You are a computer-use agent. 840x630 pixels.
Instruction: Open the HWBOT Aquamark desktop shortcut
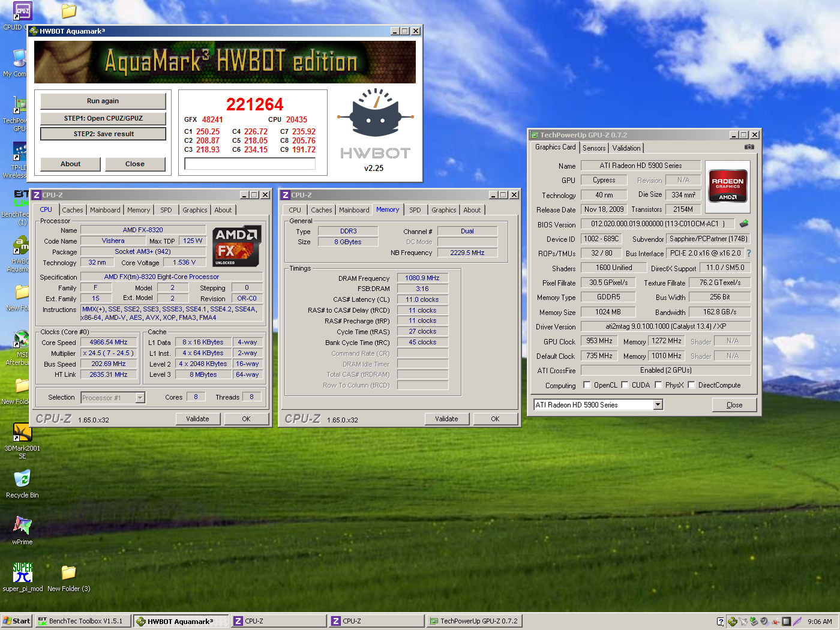tap(20, 246)
